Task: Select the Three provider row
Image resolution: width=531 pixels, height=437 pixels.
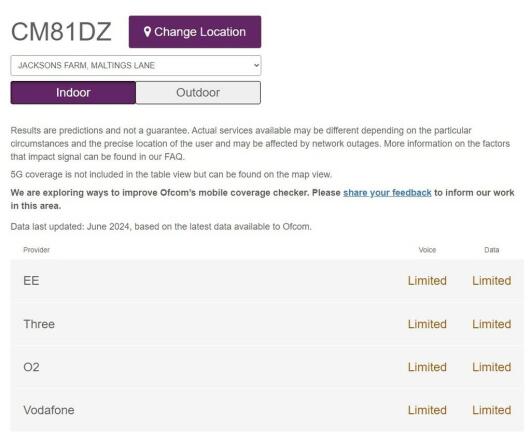Action: coord(267,324)
